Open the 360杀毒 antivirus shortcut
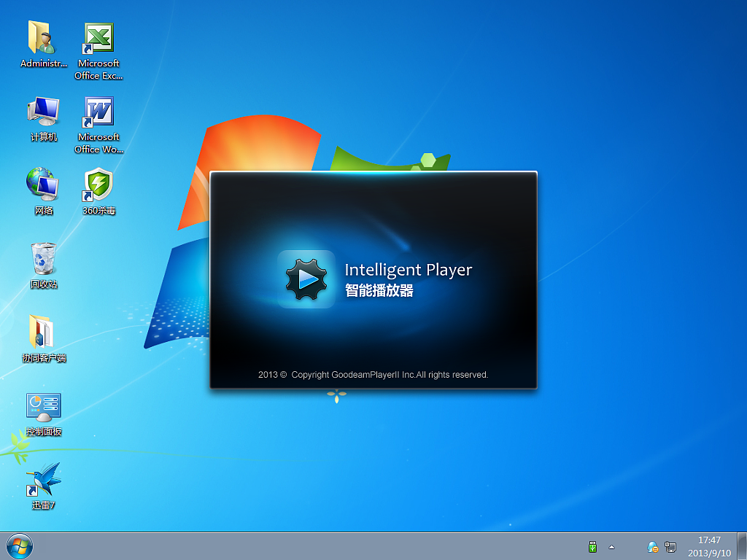 [98, 190]
